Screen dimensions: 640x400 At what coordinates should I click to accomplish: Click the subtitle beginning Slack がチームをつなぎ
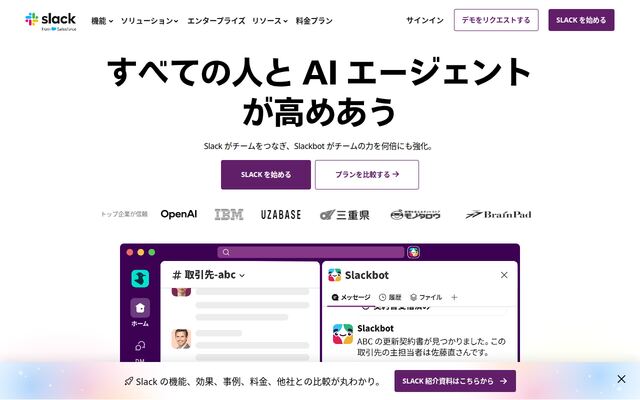(318, 146)
